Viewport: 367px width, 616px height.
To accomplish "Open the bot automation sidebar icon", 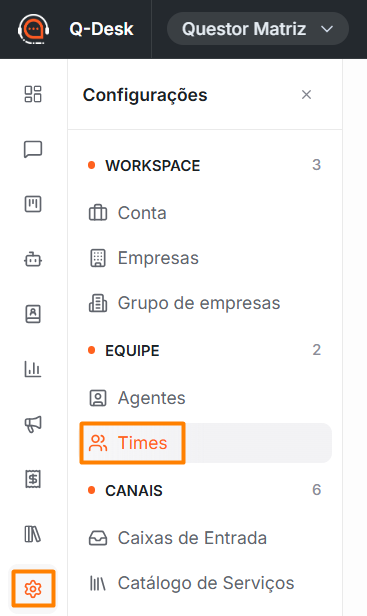I will click(x=33, y=259).
